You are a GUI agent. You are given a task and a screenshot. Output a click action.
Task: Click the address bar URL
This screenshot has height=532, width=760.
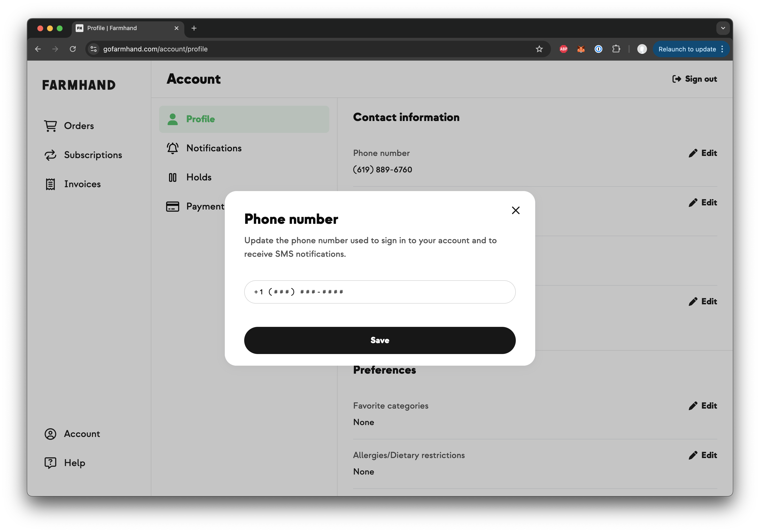point(155,49)
